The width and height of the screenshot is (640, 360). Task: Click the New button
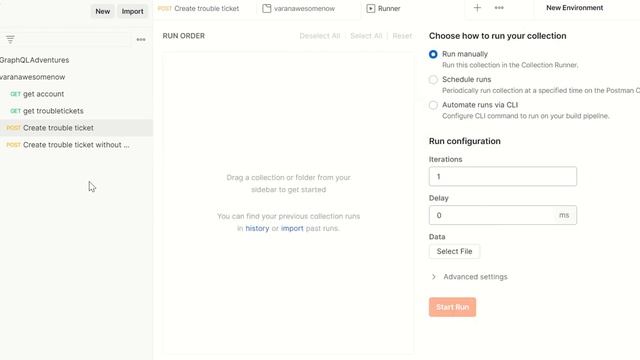tap(102, 11)
